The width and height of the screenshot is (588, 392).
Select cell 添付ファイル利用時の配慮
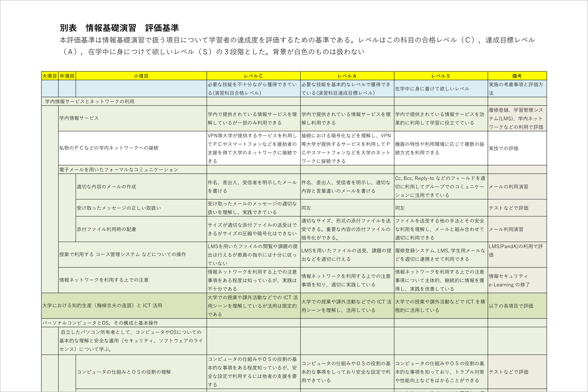[x=141, y=229]
